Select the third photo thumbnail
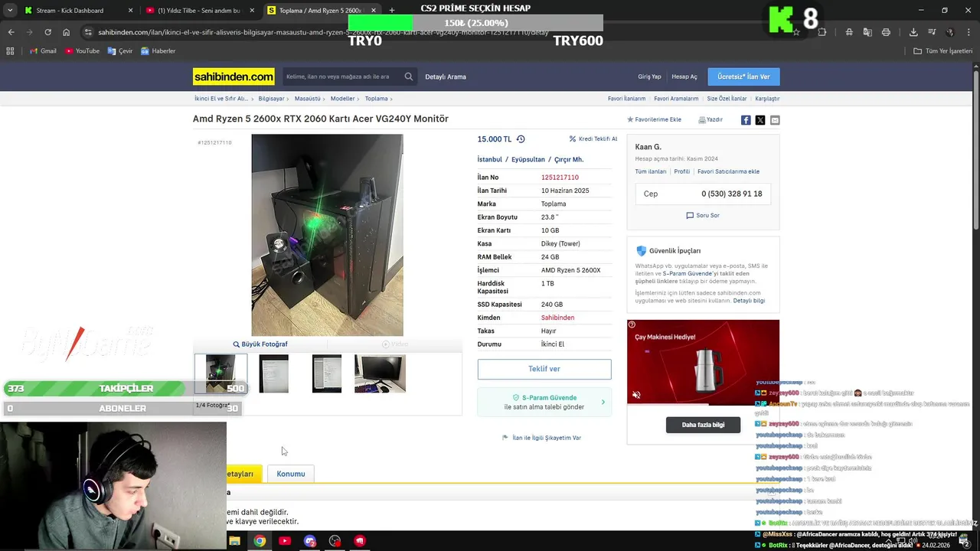The height and width of the screenshot is (551, 980). tap(327, 373)
